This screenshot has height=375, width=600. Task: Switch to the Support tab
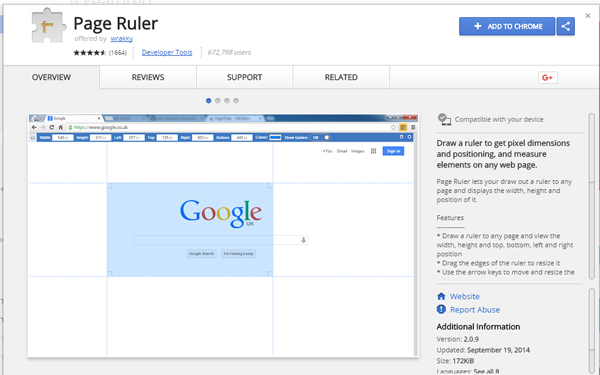click(x=245, y=77)
